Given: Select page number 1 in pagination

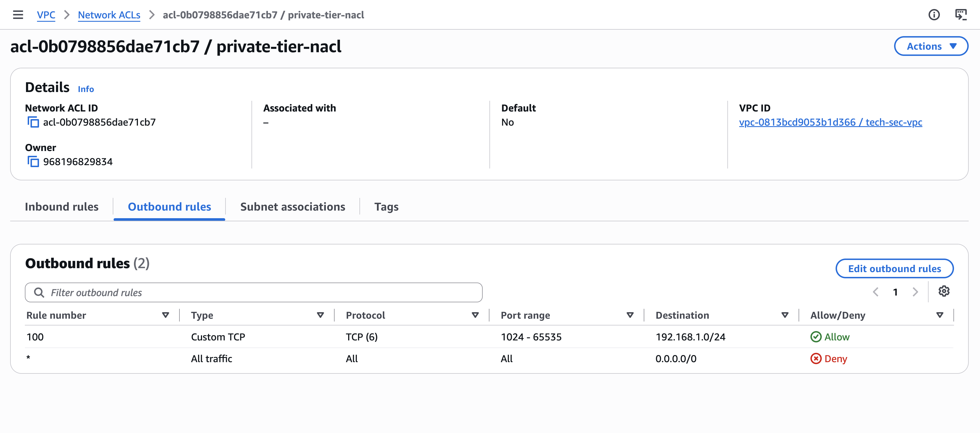Looking at the screenshot, I should coord(896,292).
